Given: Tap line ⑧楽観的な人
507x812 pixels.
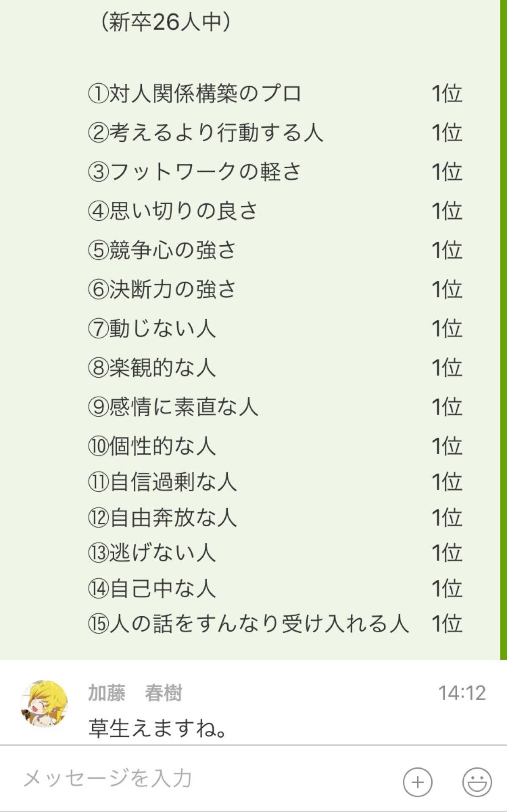Looking at the screenshot, I should tap(152, 368).
